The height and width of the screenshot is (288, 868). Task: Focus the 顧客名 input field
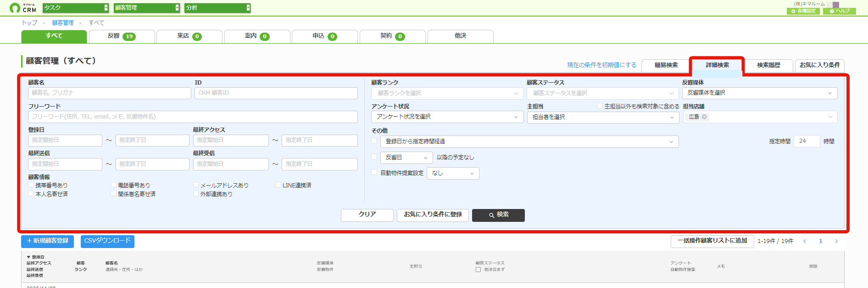pos(110,93)
